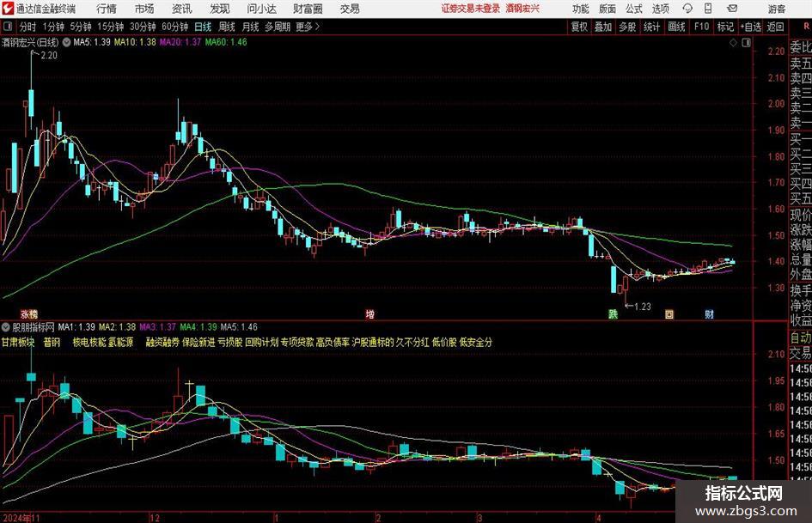Add stock via +自选 button
The width and height of the screenshot is (812, 523).
click(751, 27)
